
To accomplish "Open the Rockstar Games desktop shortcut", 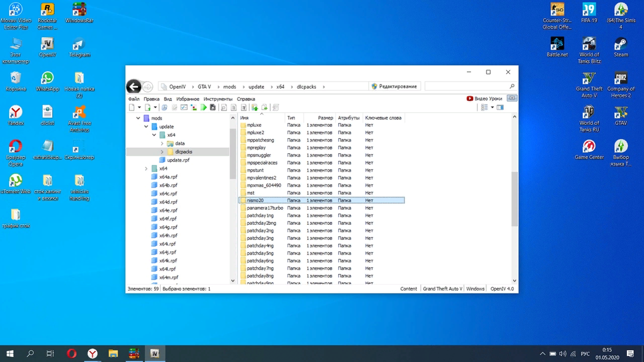I will point(47,16).
